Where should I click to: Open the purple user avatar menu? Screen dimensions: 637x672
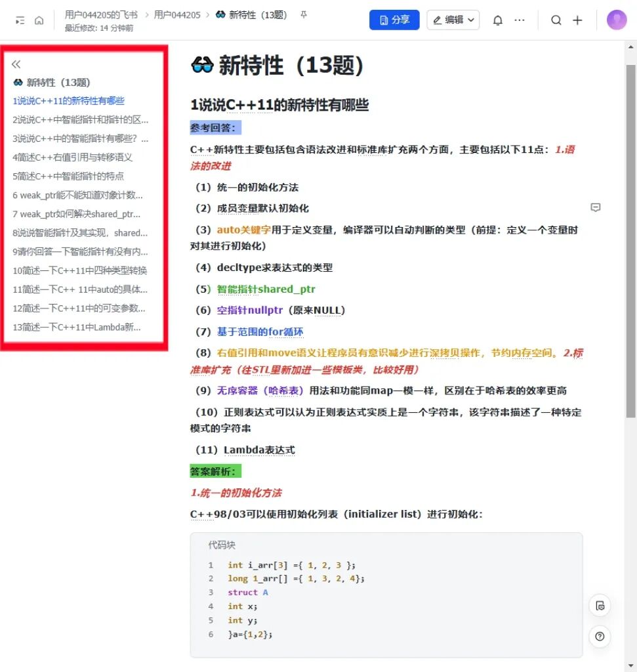(x=617, y=20)
